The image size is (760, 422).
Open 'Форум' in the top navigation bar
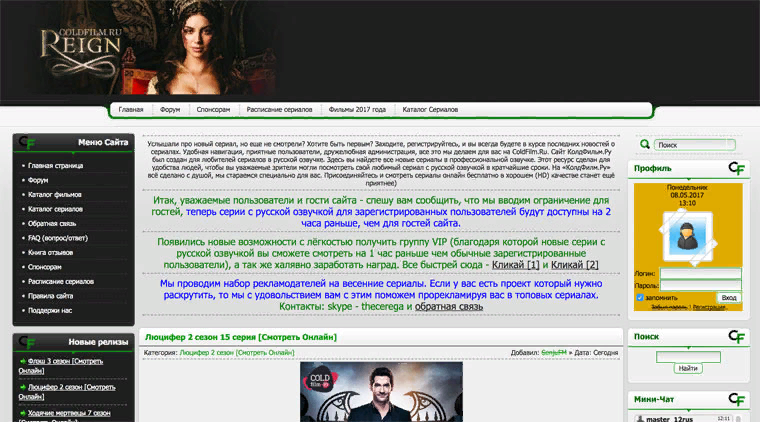coord(170,109)
